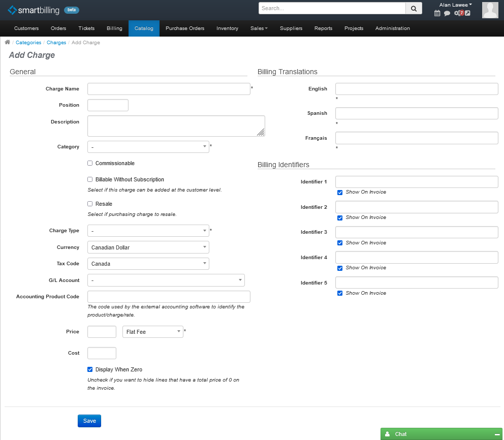Image resolution: width=504 pixels, height=440 pixels.
Task: Open the calendar icon in header
Action: point(437,13)
